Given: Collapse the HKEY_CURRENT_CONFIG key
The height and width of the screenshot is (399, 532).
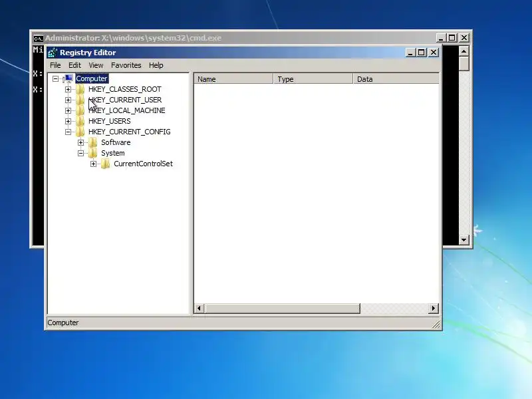Looking at the screenshot, I should [68, 132].
